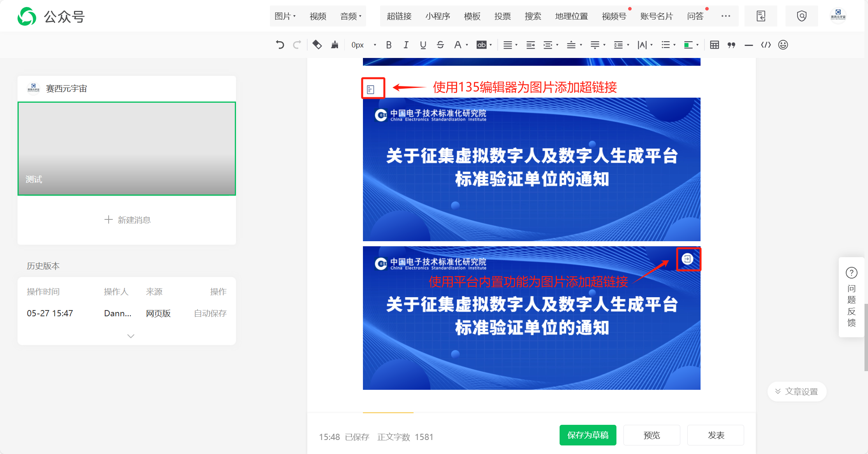Expand the 文章设置 article settings panel
Image resolution: width=868 pixels, height=454 pixels.
point(797,391)
